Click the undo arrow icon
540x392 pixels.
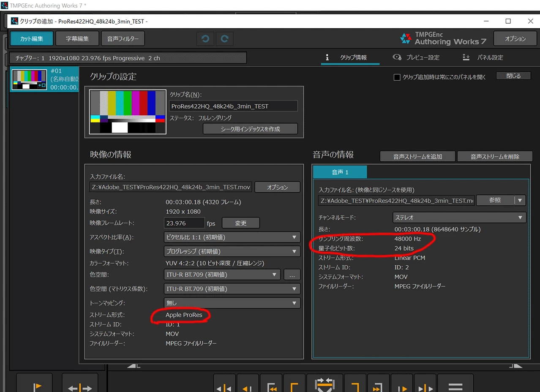click(x=205, y=39)
